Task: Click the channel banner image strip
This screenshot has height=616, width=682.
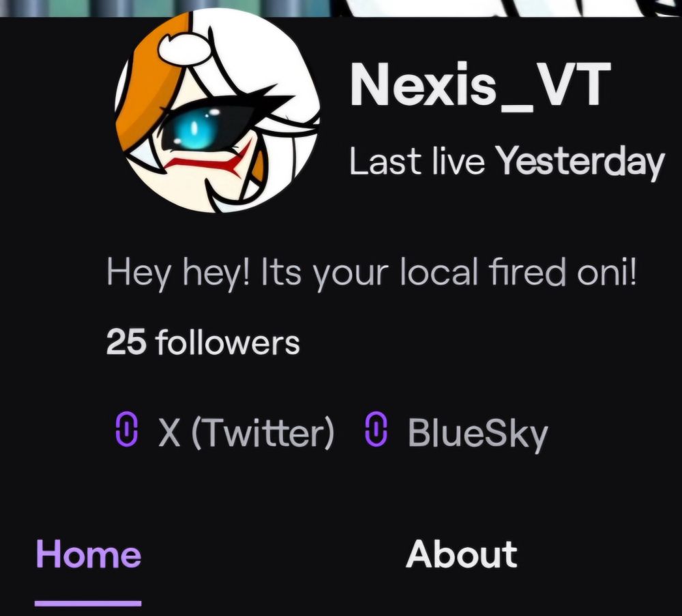Action: click(341, 8)
